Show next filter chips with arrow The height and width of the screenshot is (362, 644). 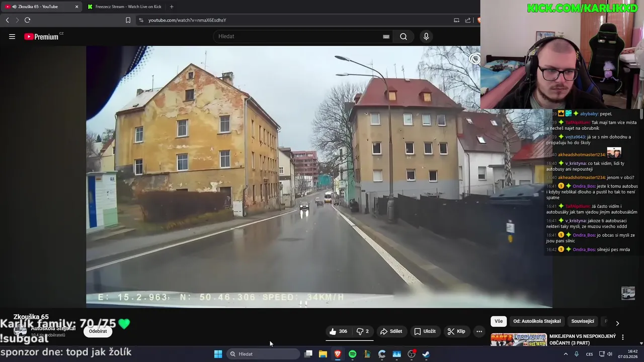pyautogui.click(x=617, y=323)
